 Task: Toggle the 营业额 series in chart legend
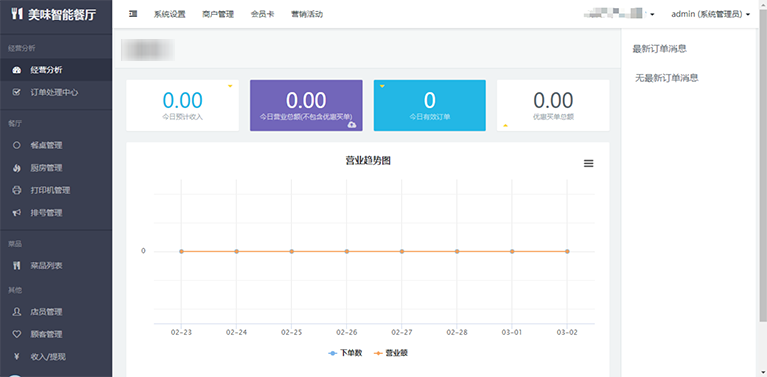click(390, 353)
